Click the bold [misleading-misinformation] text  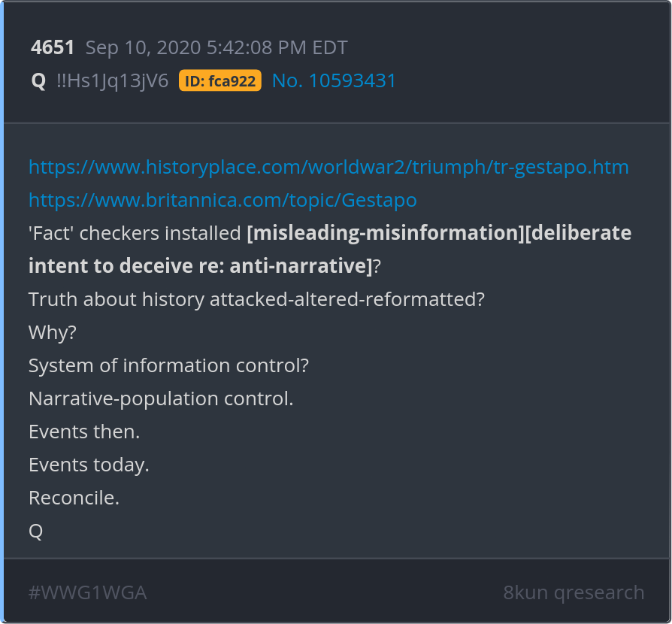[384, 233]
